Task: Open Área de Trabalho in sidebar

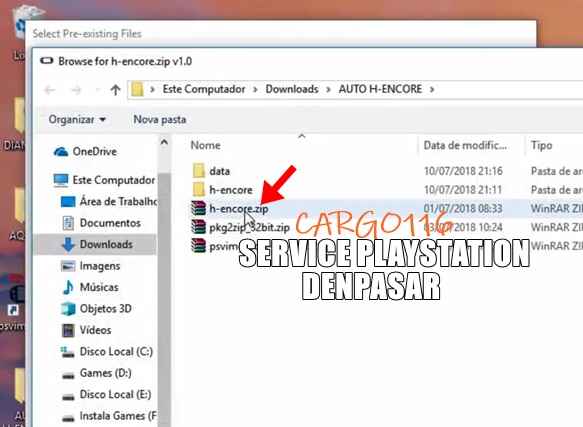Action: tap(118, 202)
